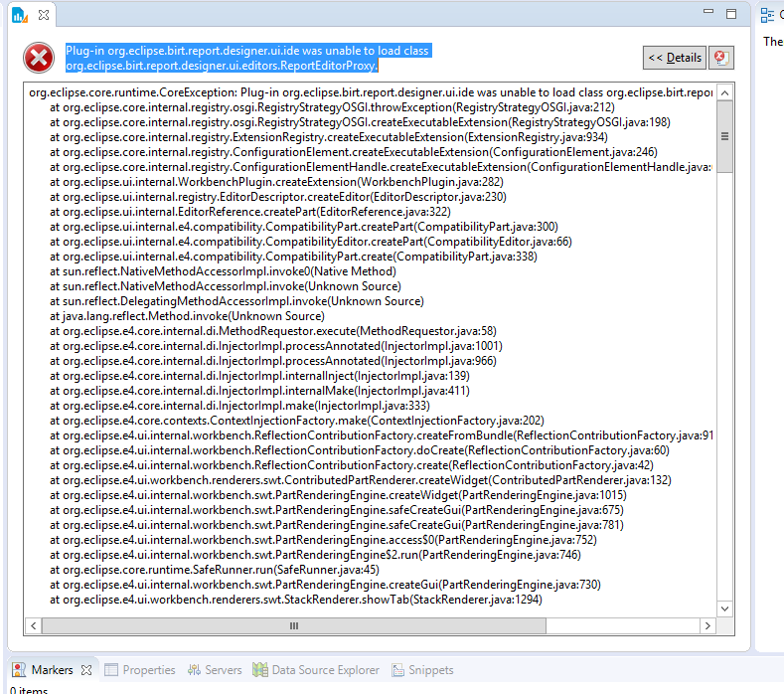The height and width of the screenshot is (694, 784).
Task: Select the EditorReference.createPart trace line
Action: pos(250,212)
